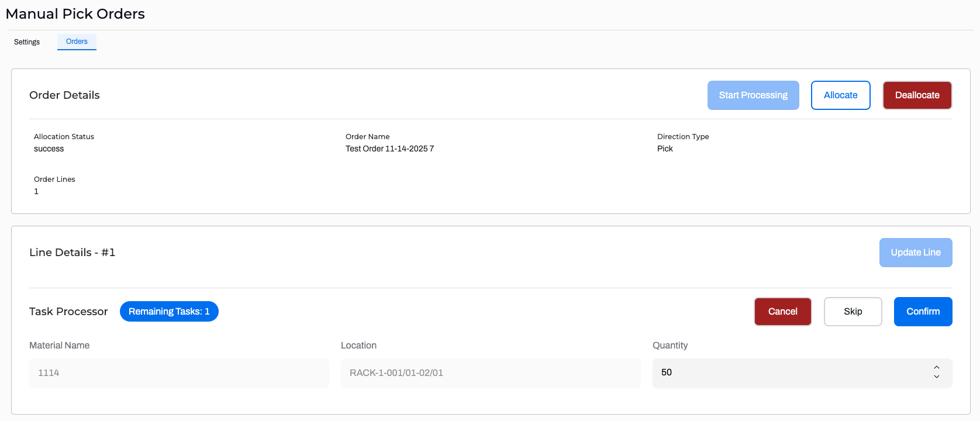Viewport: 980px width, 421px height.
Task: Click the "Line Details - #1" heading
Action: tap(73, 253)
